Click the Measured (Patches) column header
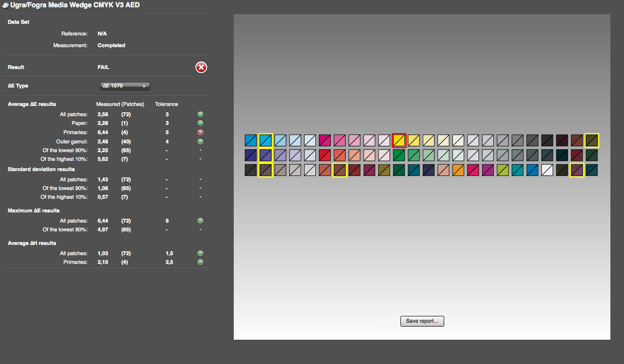The image size is (624, 364). point(120,104)
